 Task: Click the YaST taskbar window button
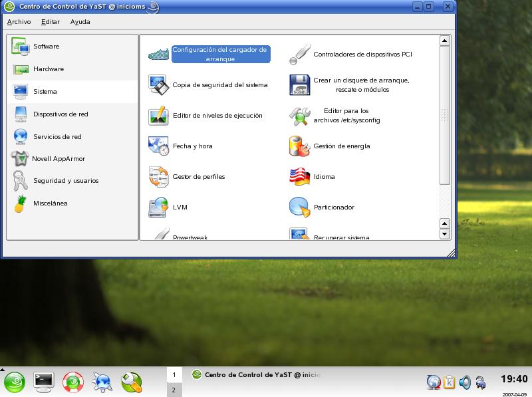click(x=256, y=375)
